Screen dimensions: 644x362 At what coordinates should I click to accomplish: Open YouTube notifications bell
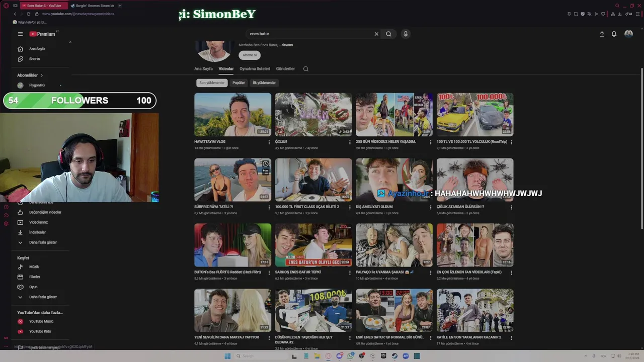point(614,34)
